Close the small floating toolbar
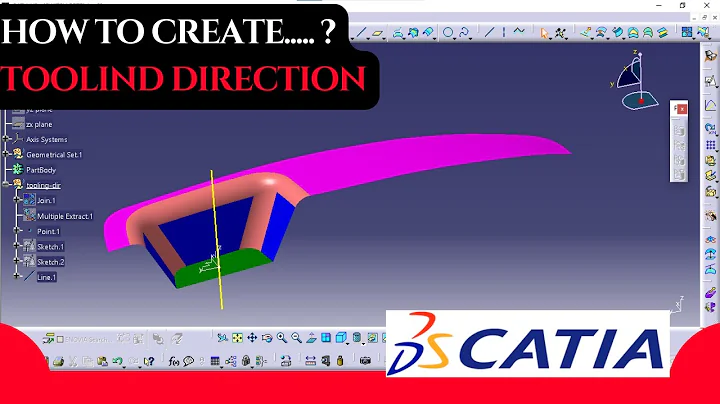 (682, 109)
